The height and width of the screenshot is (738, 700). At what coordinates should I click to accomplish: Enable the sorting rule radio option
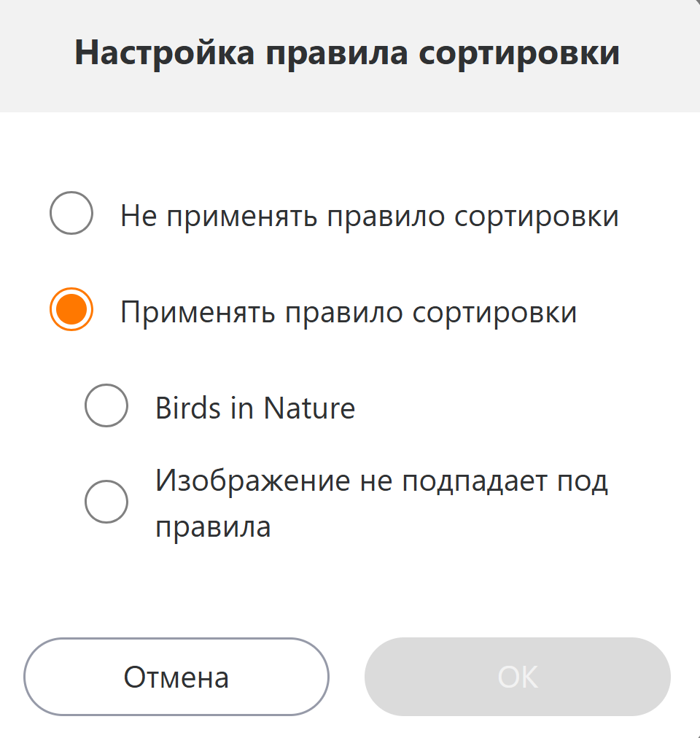[71, 310]
